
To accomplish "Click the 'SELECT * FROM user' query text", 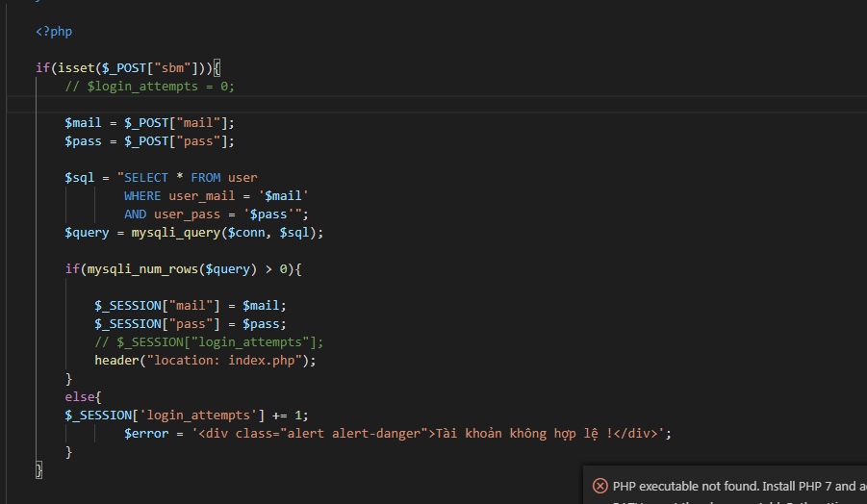I will (x=191, y=178).
